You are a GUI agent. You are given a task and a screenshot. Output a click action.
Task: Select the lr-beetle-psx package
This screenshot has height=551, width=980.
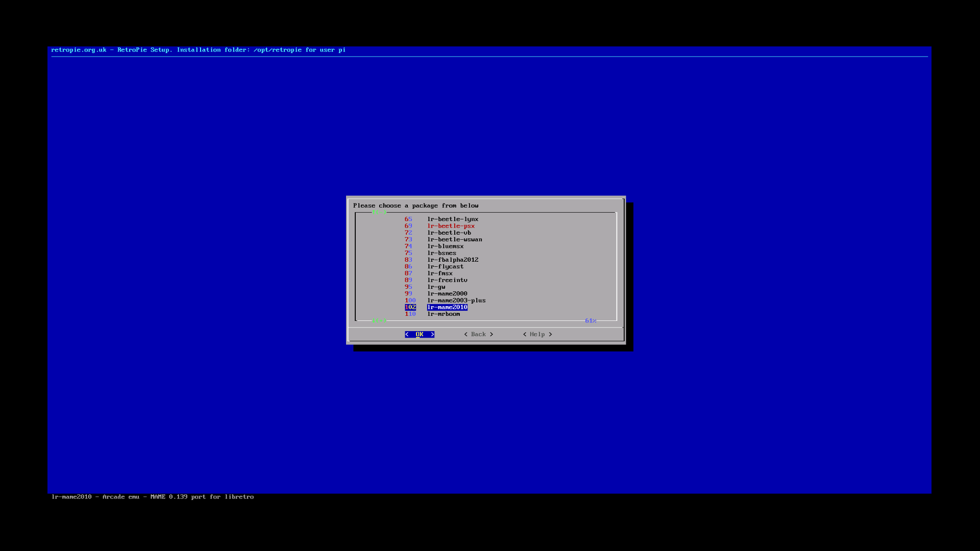click(451, 226)
